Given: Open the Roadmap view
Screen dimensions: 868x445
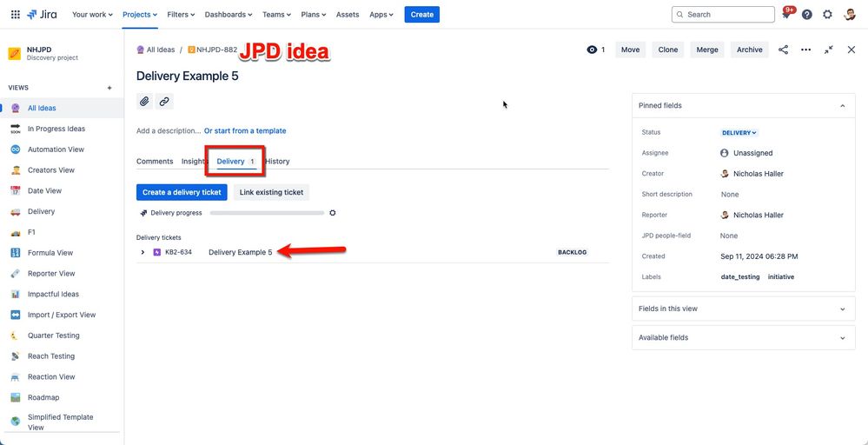Looking at the screenshot, I should click(x=62, y=397).
